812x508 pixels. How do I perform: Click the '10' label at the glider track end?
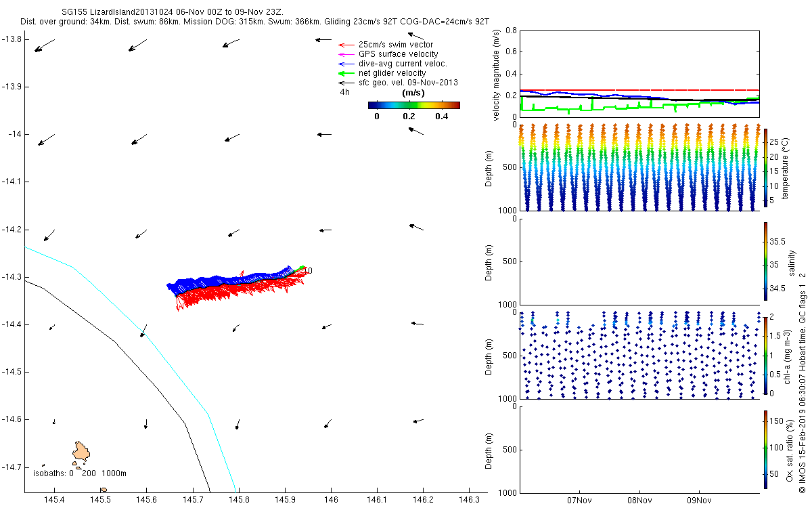pos(308,270)
